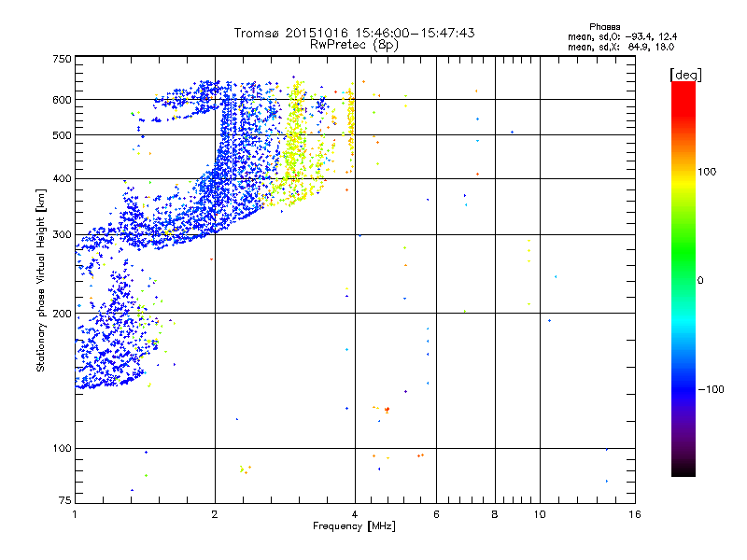
Task: Click the colorbar tick label '0'
Action: [700, 281]
